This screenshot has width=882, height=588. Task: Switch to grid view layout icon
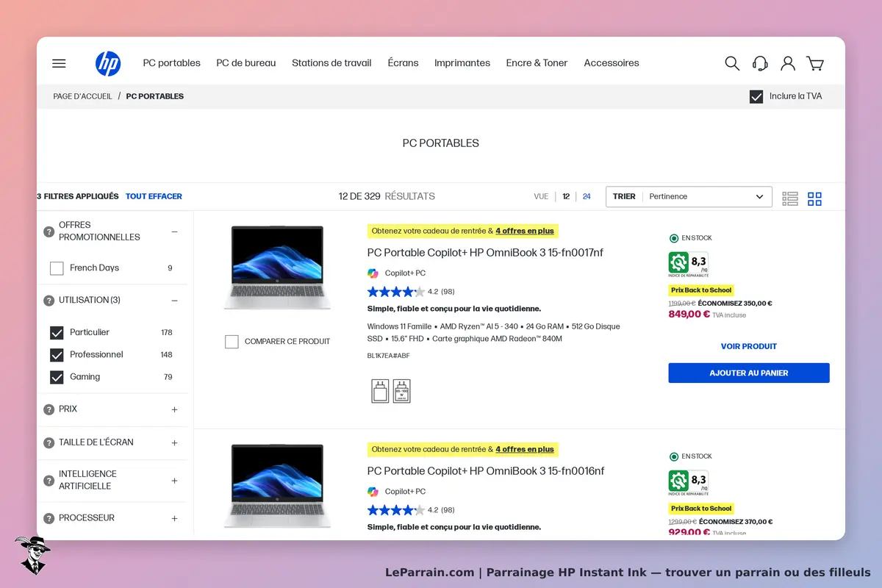click(814, 198)
